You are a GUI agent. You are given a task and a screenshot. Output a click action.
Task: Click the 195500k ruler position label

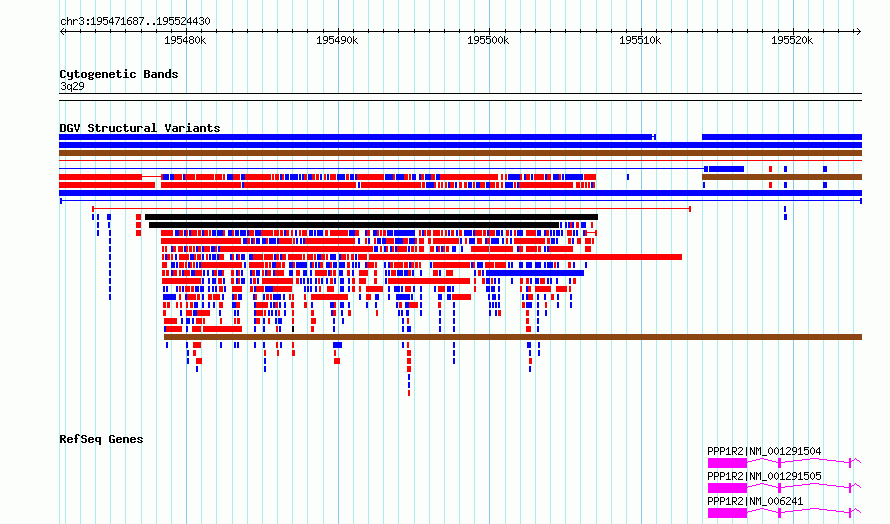tap(488, 40)
